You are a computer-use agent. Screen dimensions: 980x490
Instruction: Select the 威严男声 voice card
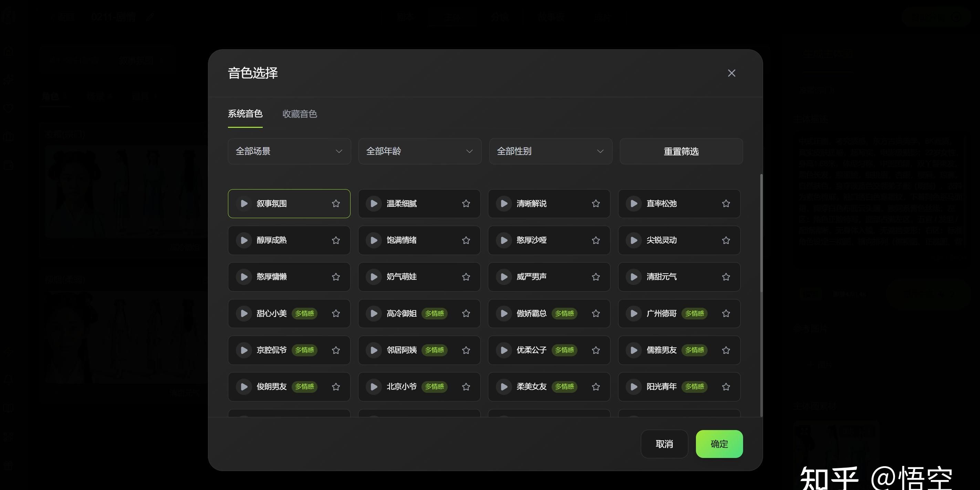click(x=548, y=277)
